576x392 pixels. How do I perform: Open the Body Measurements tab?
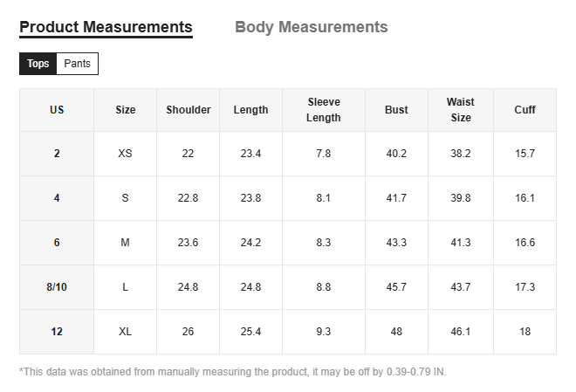(311, 27)
